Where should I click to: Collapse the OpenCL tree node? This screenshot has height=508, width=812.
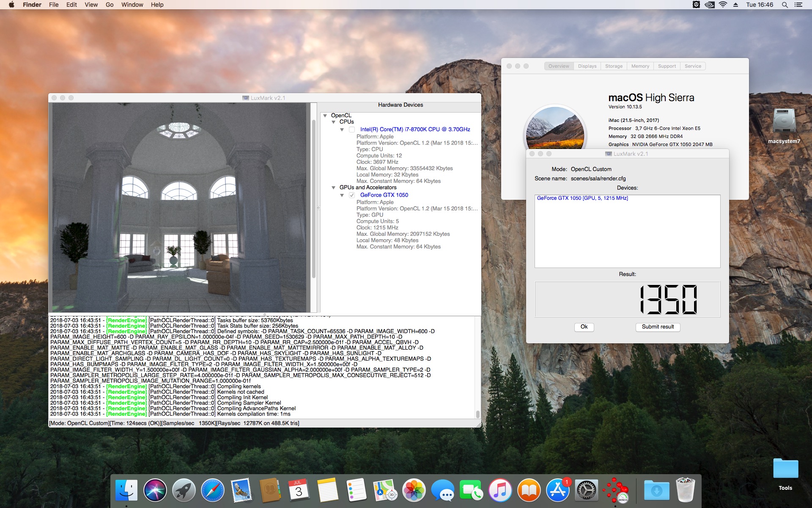tap(325, 116)
